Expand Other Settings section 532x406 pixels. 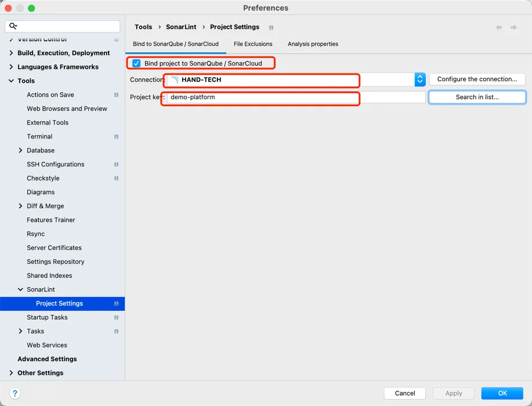11,373
